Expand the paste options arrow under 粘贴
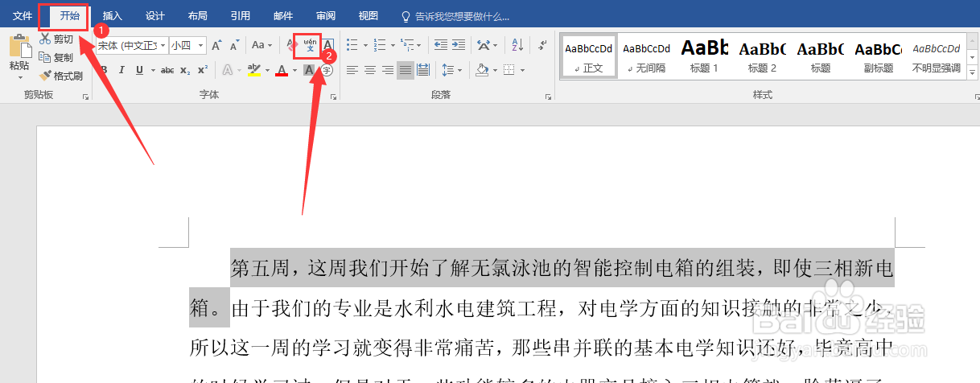The width and height of the screenshot is (980, 383). 19,78
